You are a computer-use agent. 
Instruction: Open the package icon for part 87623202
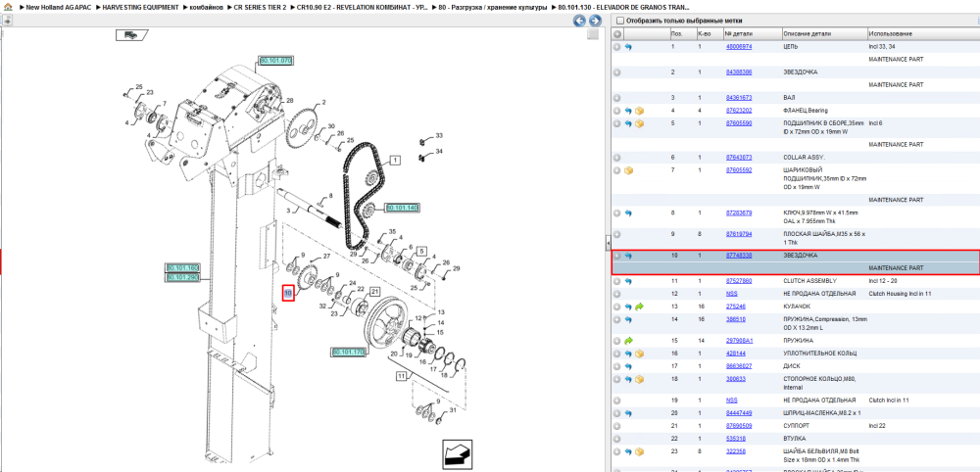639,111
